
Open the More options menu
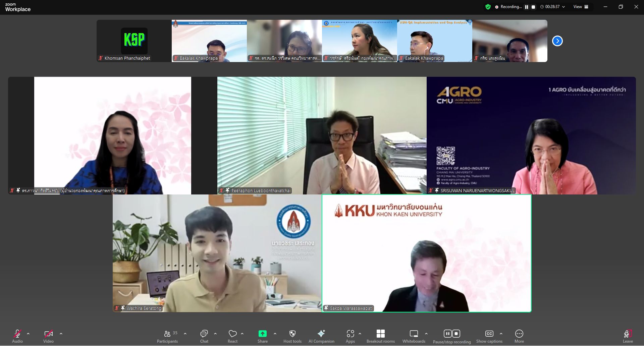(x=519, y=336)
